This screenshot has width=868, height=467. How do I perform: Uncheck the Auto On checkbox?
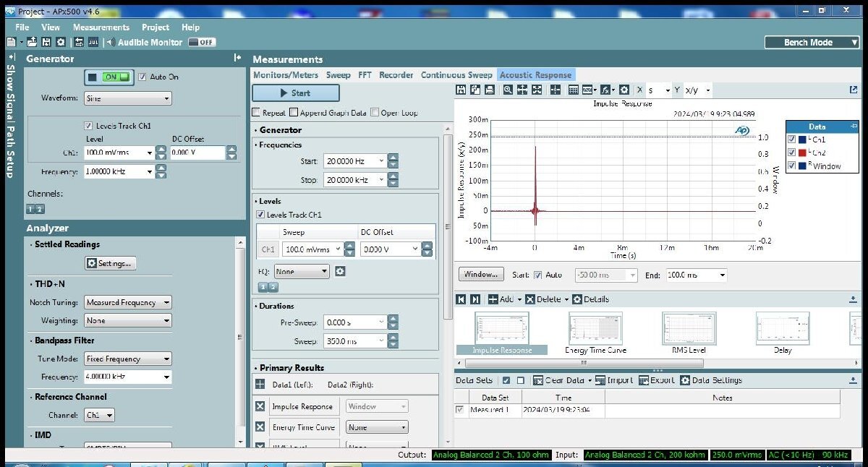[142, 77]
